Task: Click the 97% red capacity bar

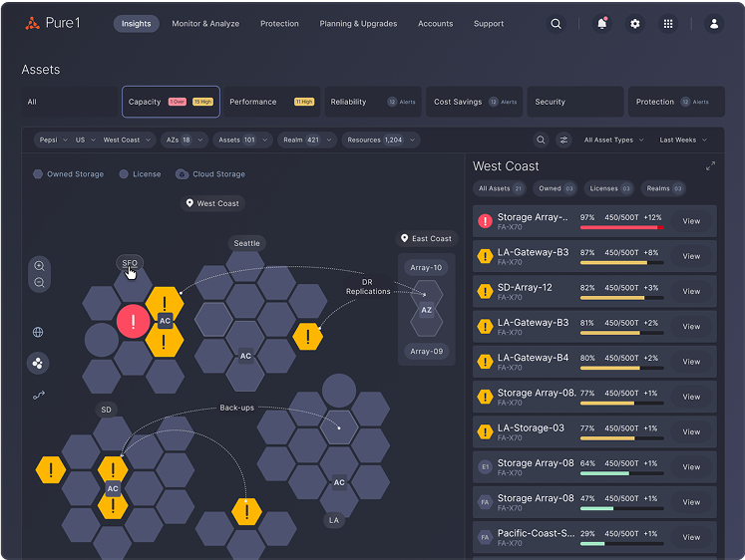Action: tap(621, 228)
